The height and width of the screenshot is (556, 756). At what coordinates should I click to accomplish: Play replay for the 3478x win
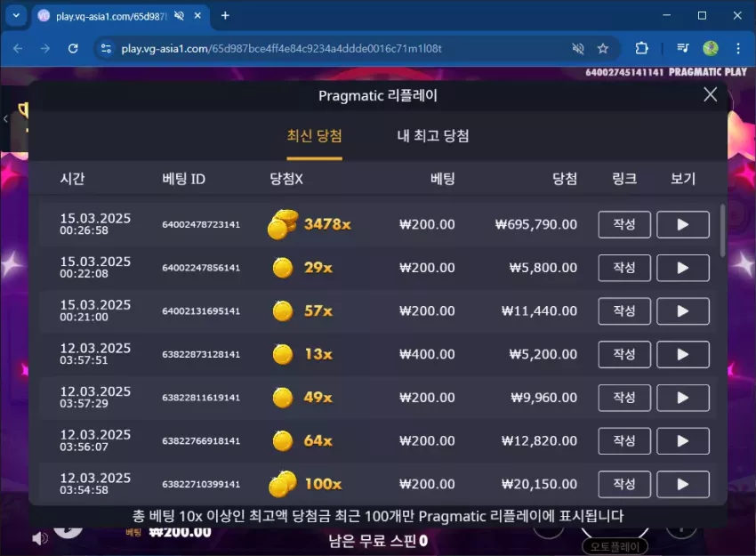[683, 224]
